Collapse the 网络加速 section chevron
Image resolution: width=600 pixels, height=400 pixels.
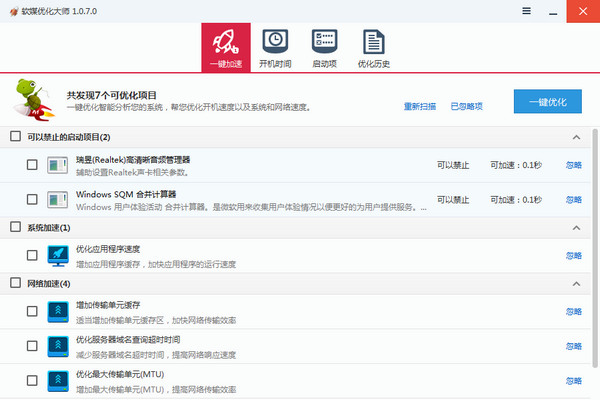[x=576, y=284]
